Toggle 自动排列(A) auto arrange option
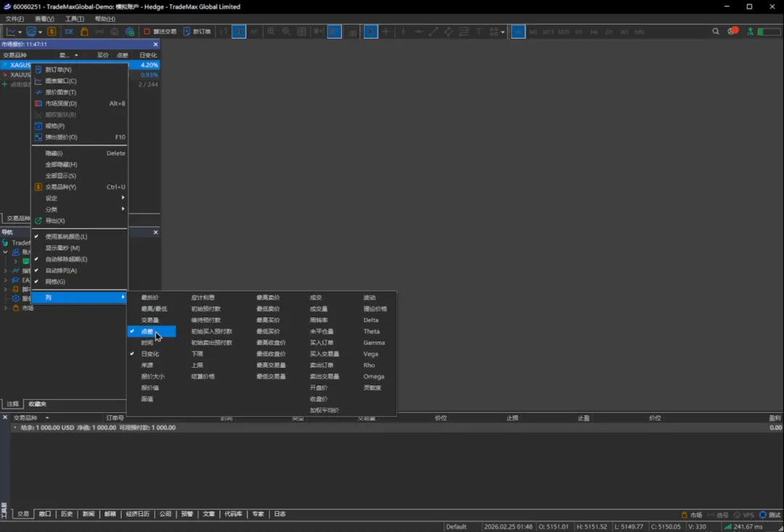The width and height of the screenshot is (784, 532). tap(61, 271)
